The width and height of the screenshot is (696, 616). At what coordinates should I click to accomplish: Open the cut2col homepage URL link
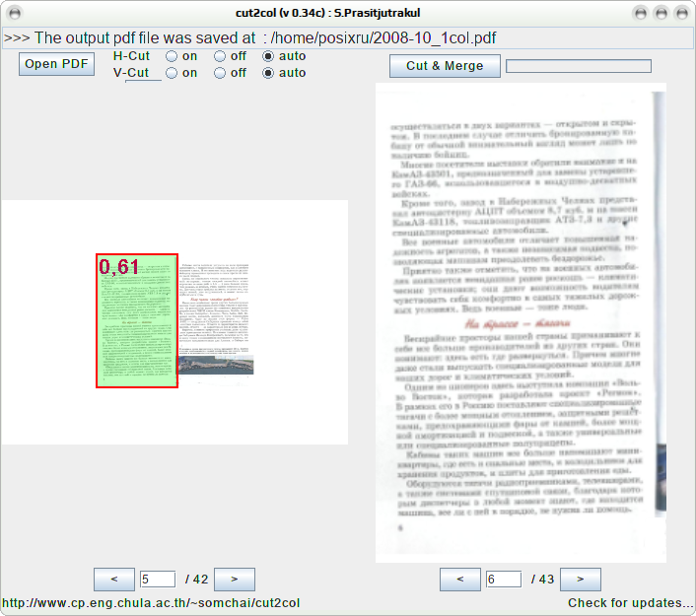point(151,602)
